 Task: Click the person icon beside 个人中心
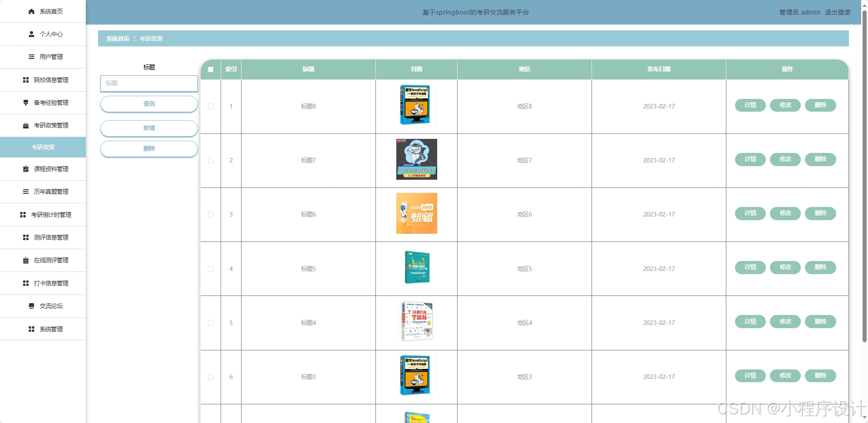(x=31, y=34)
